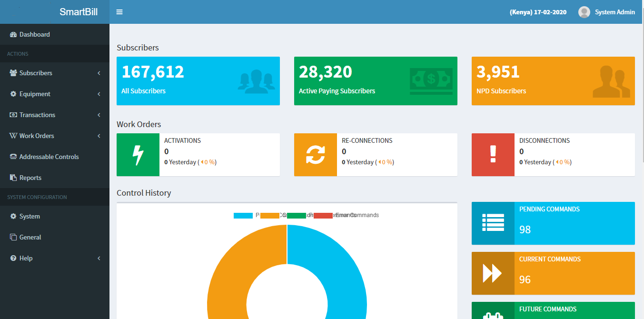This screenshot has width=644, height=319.
Task: Open the Dashboard menu item
Action: [35, 34]
